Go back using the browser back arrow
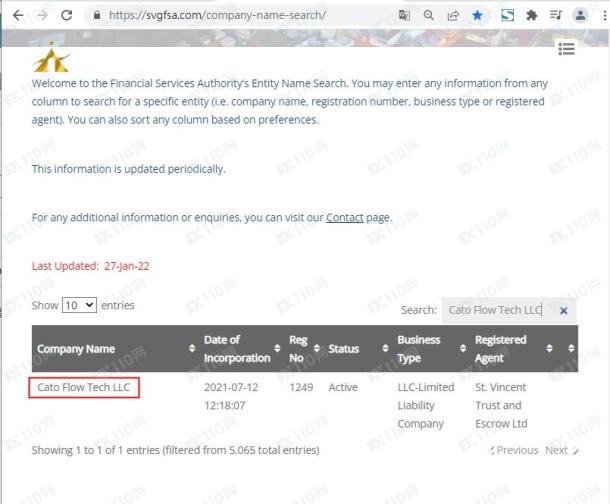This screenshot has width=610, height=504. point(18,15)
